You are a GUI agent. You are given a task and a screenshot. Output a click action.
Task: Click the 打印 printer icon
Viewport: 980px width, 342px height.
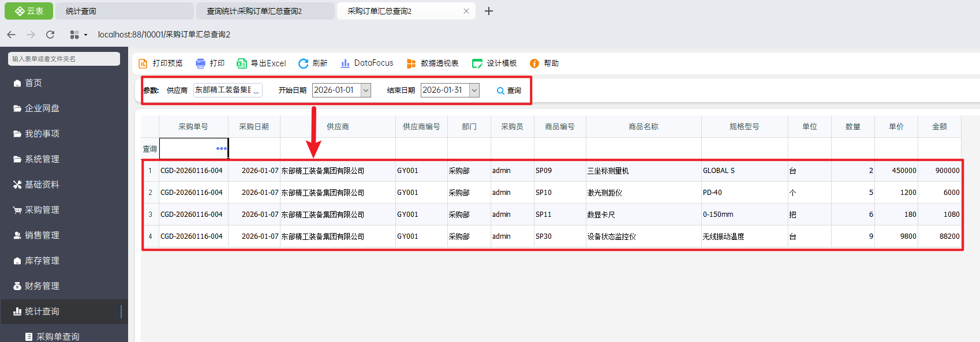(200, 63)
